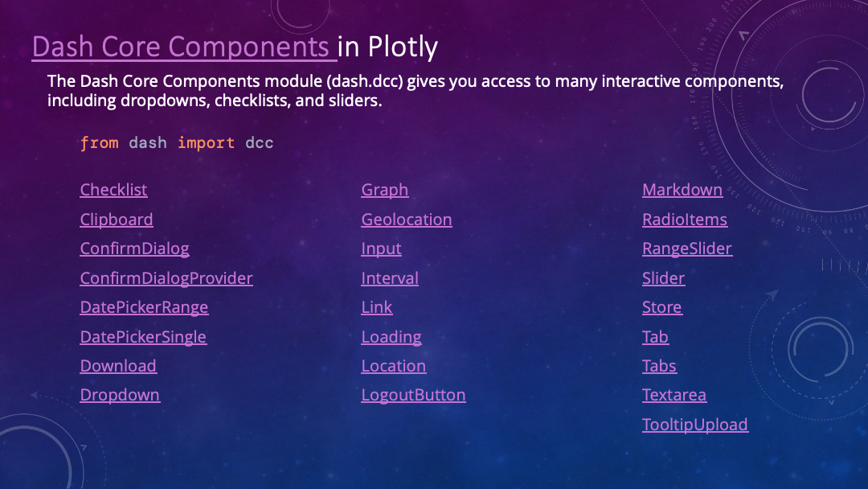Click the Textarea link
Screen dimensions: 868x489
tap(674, 395)
